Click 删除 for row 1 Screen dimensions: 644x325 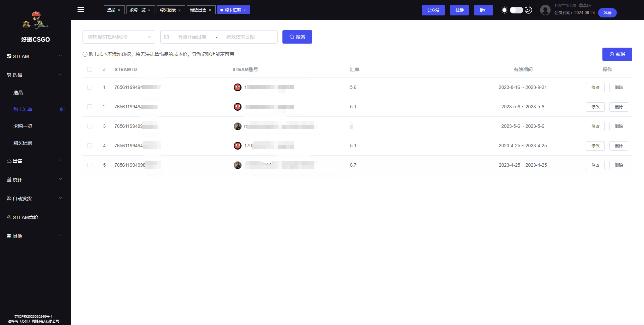(619, 88)
